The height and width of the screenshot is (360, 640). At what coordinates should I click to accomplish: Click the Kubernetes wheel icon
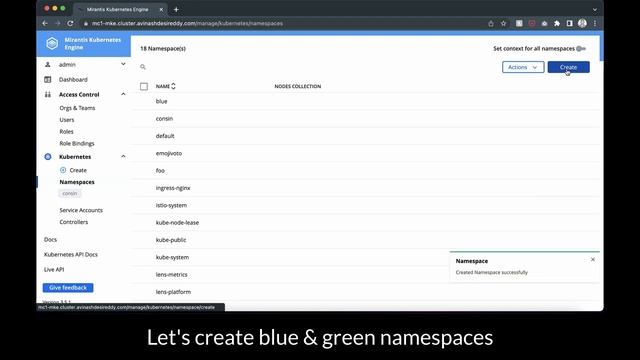point(48,157)
